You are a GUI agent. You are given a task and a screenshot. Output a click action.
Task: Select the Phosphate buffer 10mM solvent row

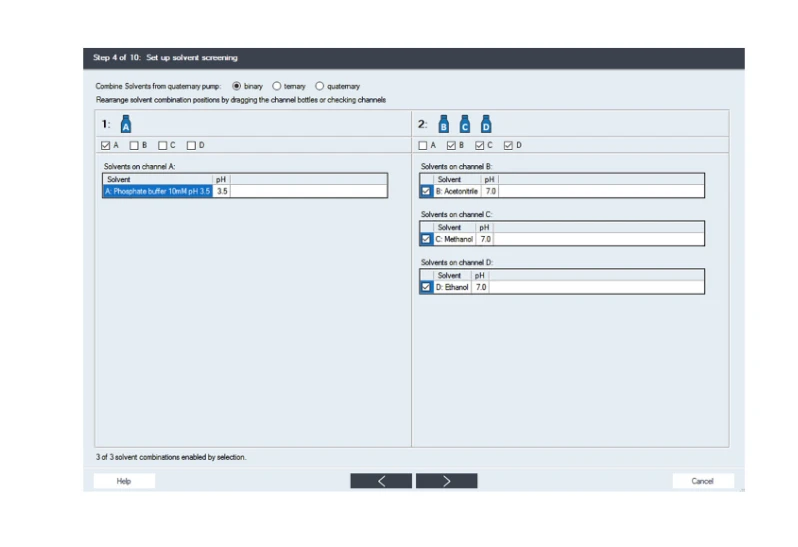[x=245, y=191]
